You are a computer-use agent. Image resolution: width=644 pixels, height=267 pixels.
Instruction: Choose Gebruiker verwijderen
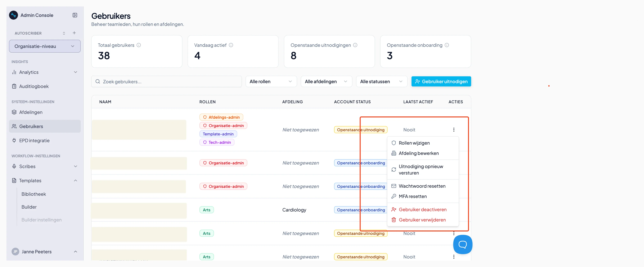click(423, 220)
